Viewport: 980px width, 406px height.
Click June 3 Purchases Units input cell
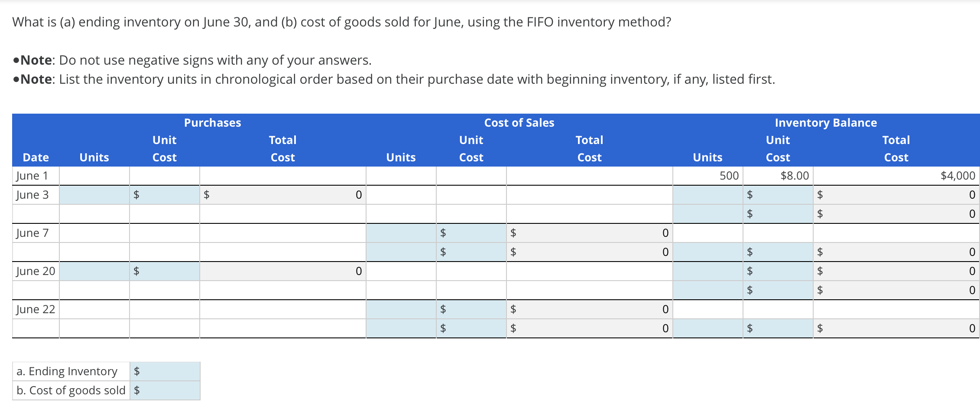coord(94,195)
